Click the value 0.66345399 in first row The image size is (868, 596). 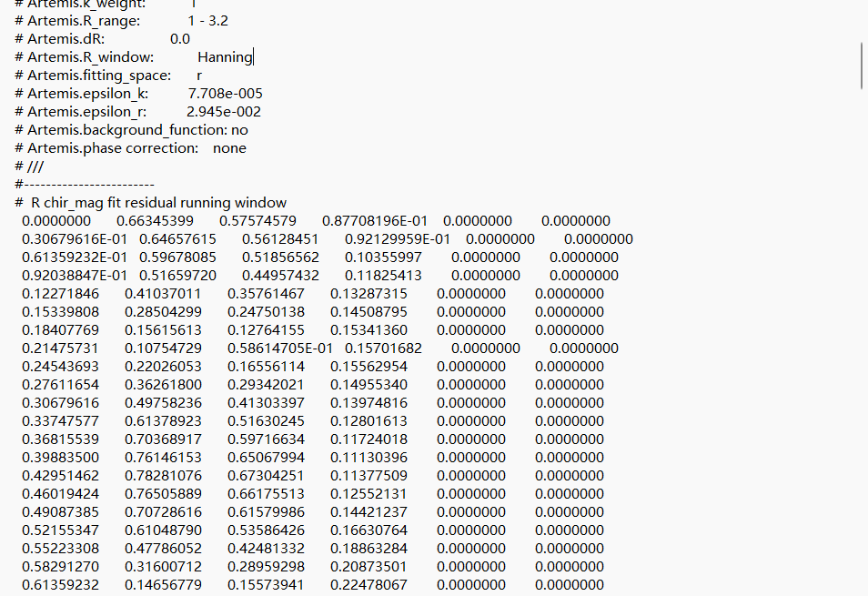click(155, 221)
